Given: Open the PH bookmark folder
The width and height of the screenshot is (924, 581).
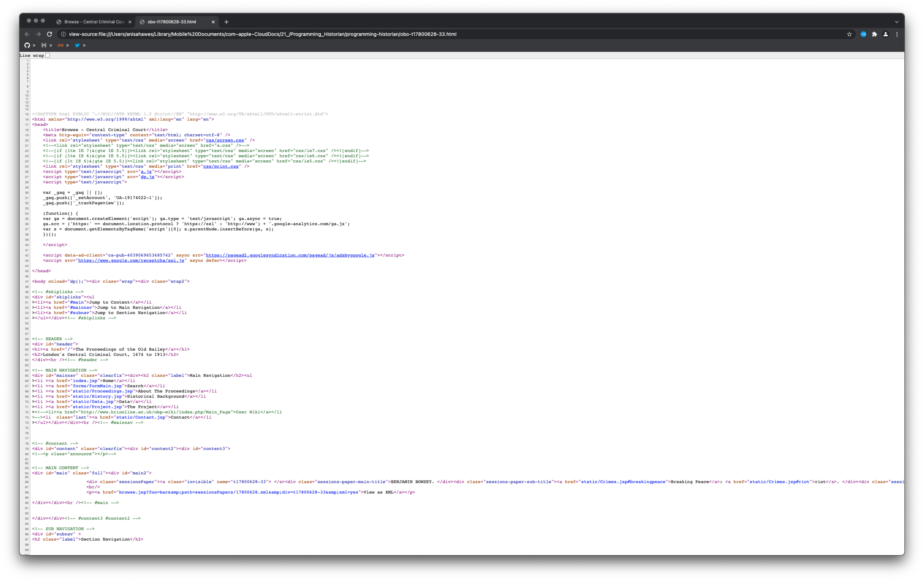Looking at the screenshot, I should point(47,45).
